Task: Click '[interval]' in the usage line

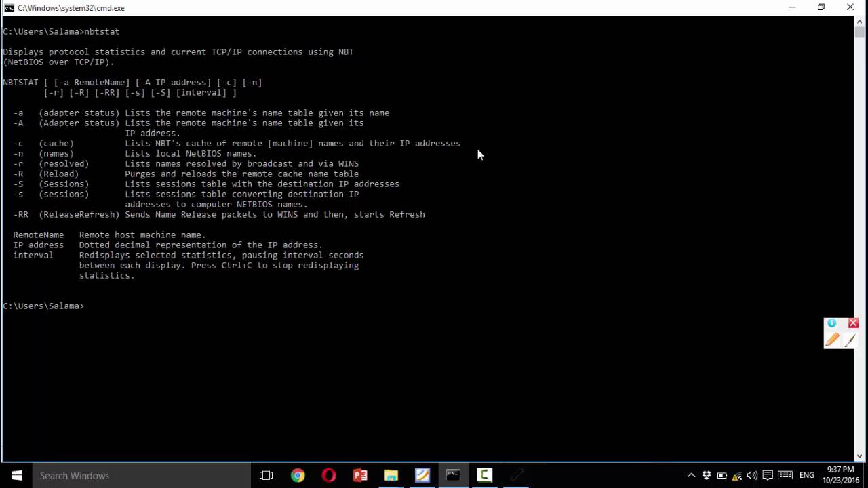Action: pyautogui.click(x=201, y=92)
